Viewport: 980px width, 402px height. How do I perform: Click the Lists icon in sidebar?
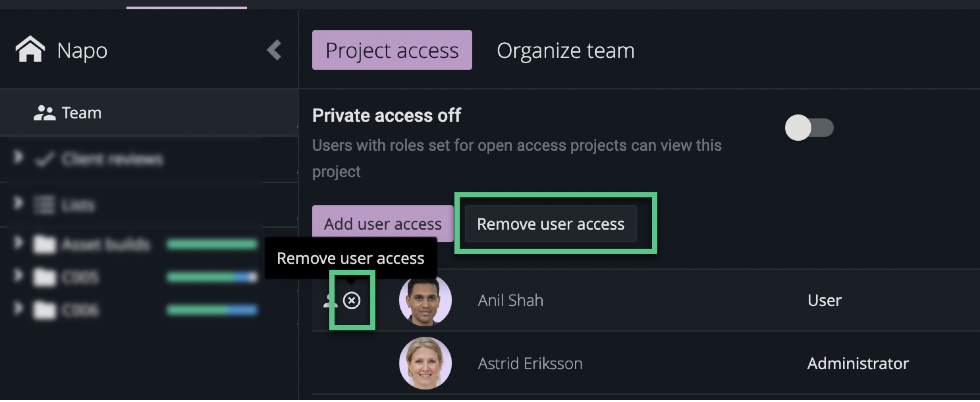[44, 205]
